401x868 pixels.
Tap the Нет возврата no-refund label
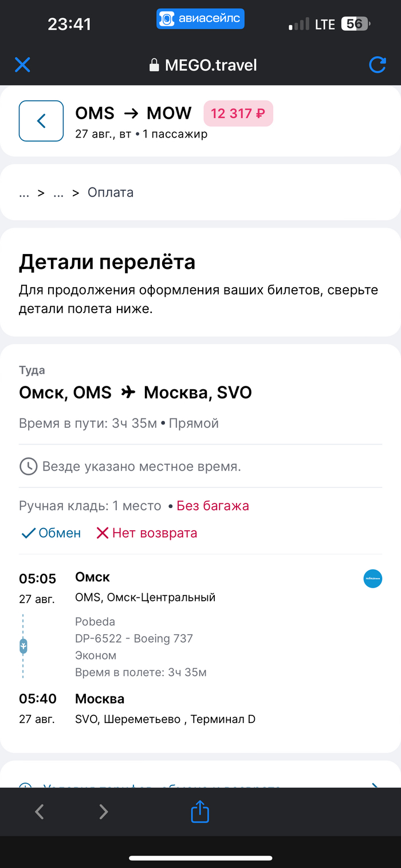click(x=147, y=533)
